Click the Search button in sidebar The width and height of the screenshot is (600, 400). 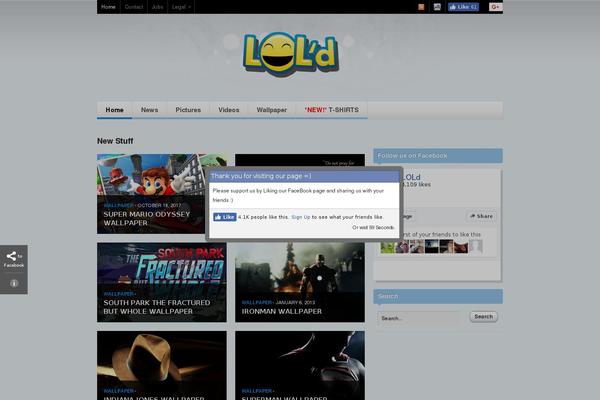483,317
